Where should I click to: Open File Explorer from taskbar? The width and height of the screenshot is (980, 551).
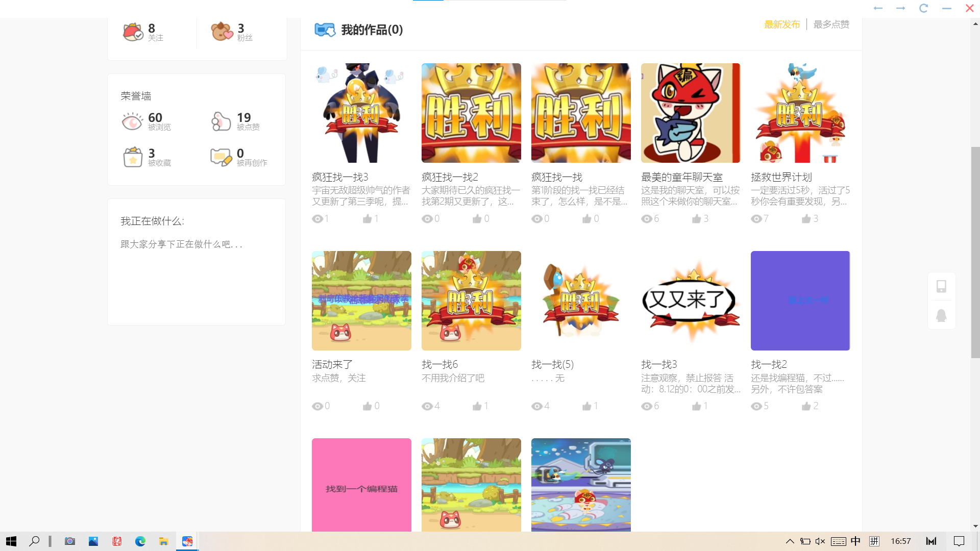pos(164,541)
